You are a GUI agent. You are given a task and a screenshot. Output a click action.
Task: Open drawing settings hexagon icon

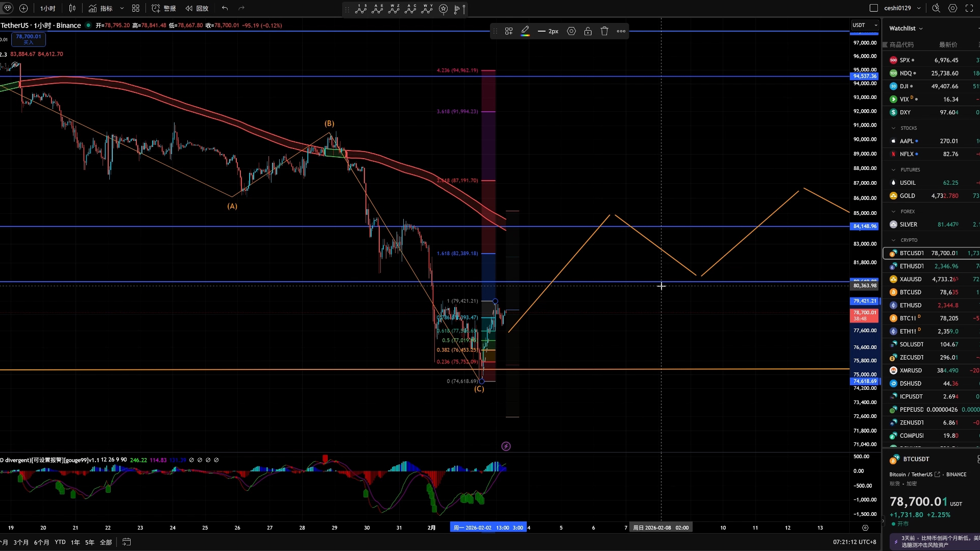pos(571,31)
